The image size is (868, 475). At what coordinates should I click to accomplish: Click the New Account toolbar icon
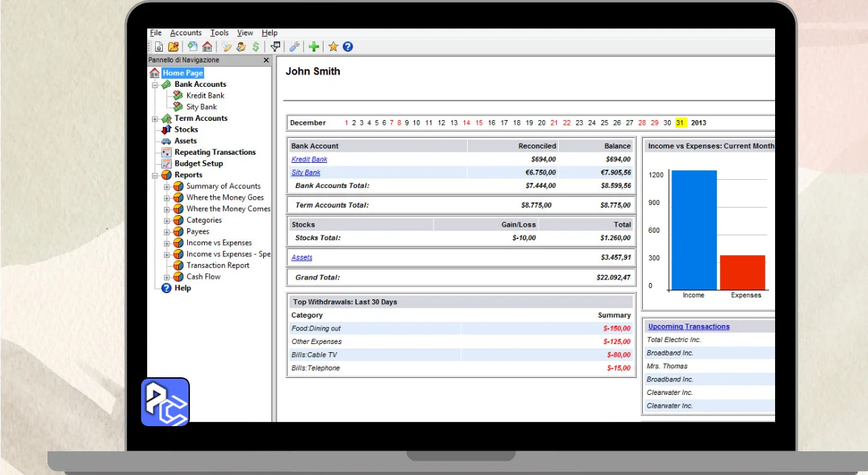click(x=193, y=47)
